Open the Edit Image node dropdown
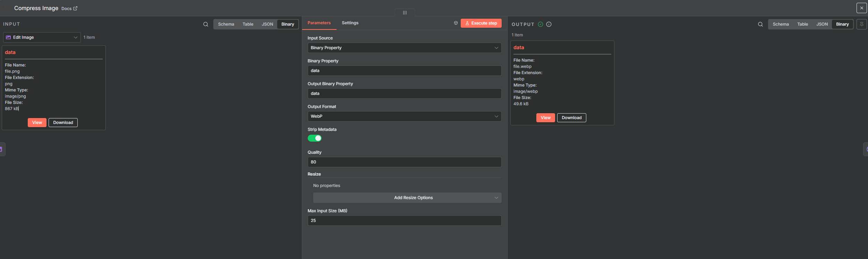 [x=42, y=37]
